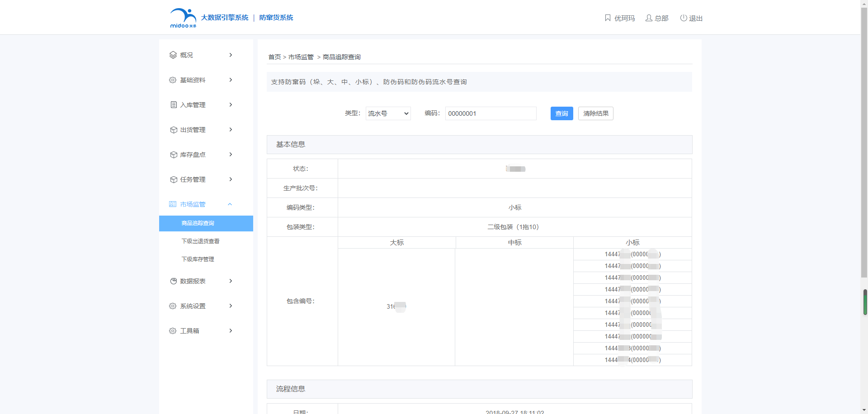The image size is (868, 414).
Task: Click the box icon for 出货管理
Action: (x=174, y=130)
